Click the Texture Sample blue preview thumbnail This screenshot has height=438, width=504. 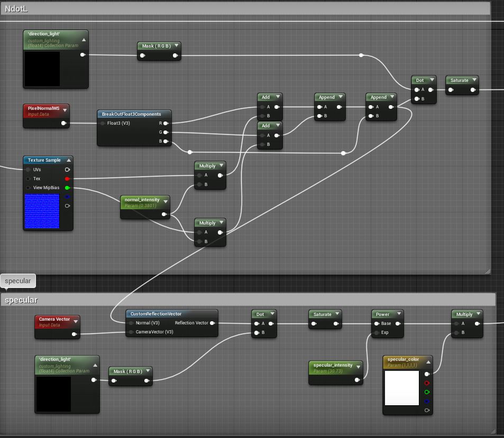click(x=42, y=211)
